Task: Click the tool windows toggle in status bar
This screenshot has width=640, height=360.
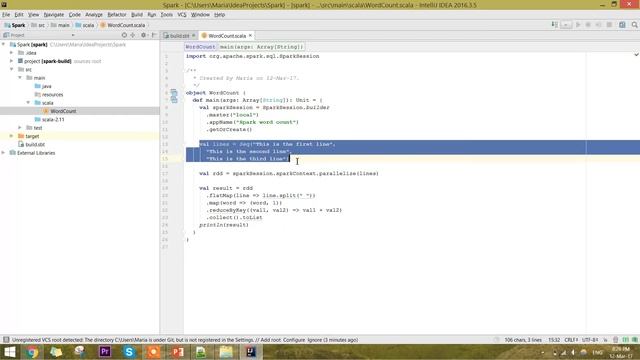Action: (x=6, y=340)
